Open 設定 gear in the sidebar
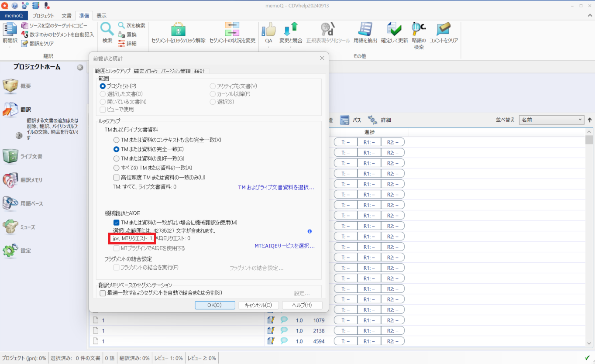595x364 pixels. click(x=17, y=251)
